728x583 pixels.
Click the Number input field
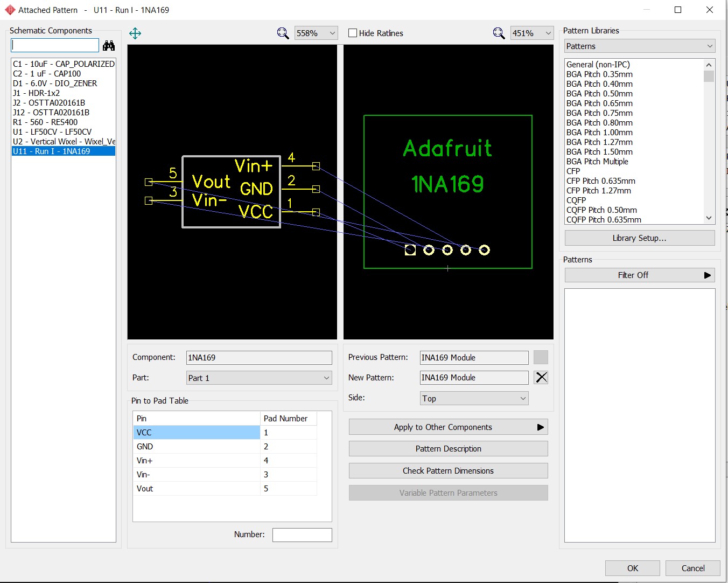pos(302,535)
